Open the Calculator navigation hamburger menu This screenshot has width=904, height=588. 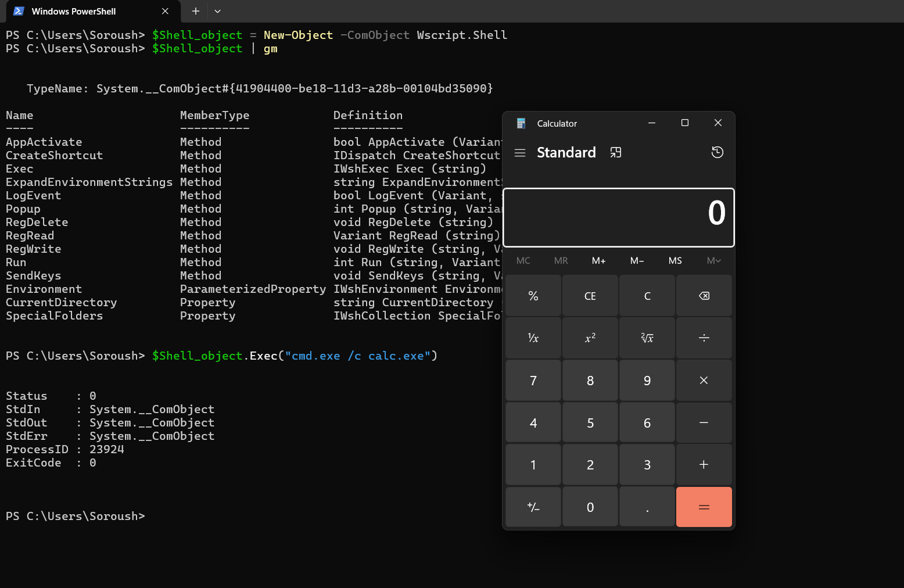tap(520, 153)
